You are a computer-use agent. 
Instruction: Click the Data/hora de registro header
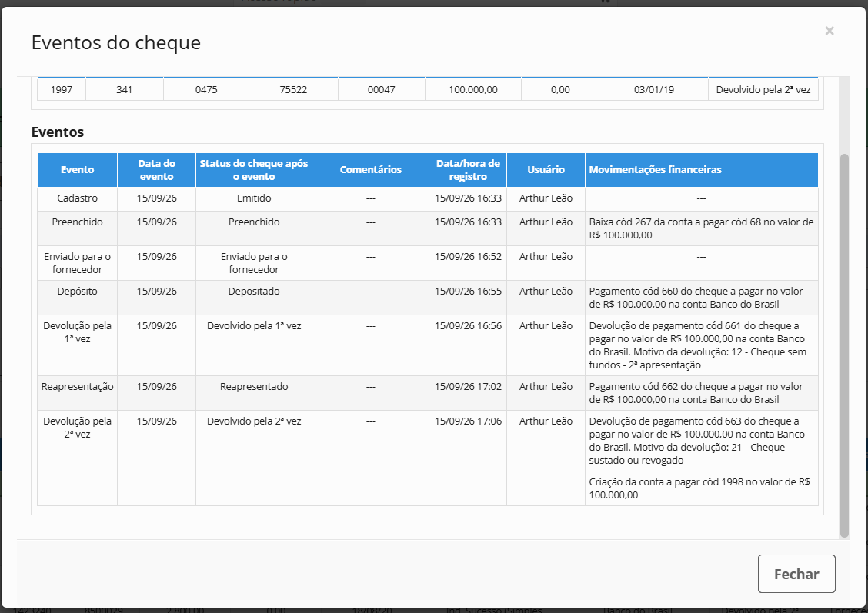(x=468, y=170)
